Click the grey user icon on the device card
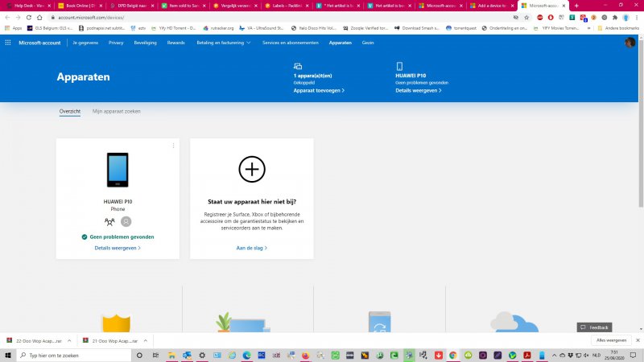644x362 pixels. tap(126, 221)
